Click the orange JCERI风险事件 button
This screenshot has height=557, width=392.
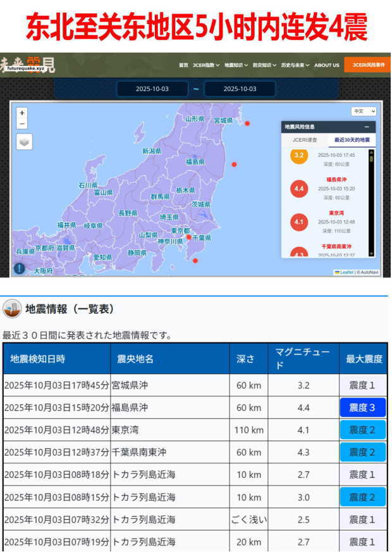(x=367, y=65)
